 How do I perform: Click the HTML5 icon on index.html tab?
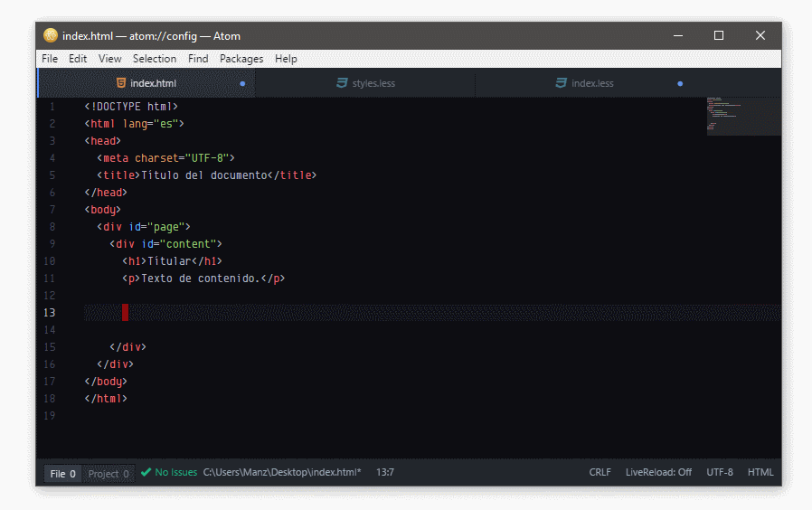point(120,83)
